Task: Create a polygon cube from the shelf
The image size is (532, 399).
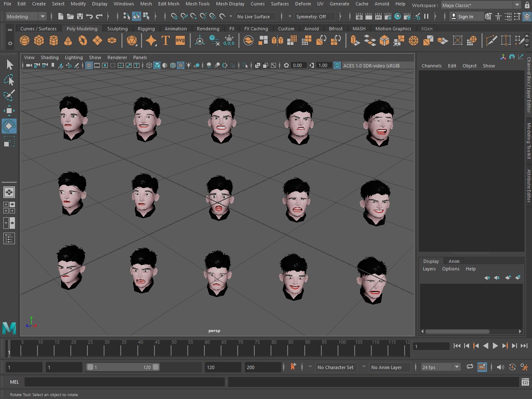Action: (x=39, y=40)
